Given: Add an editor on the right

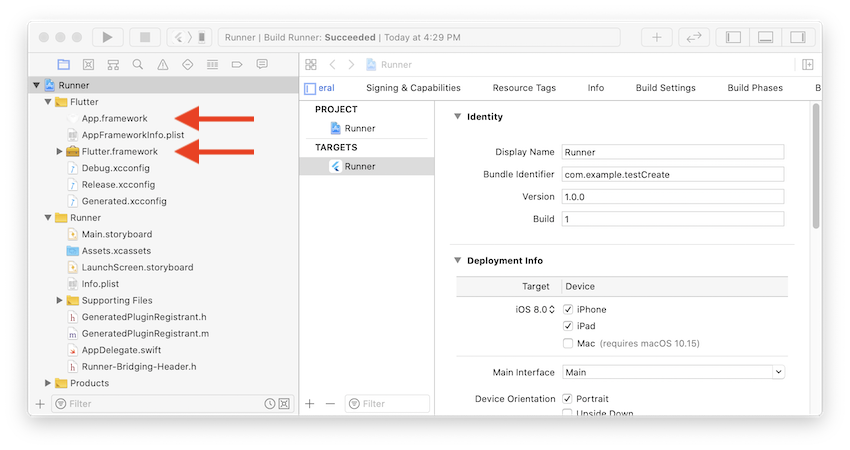Looking at the screenshot, I should (x=808, y=65).
